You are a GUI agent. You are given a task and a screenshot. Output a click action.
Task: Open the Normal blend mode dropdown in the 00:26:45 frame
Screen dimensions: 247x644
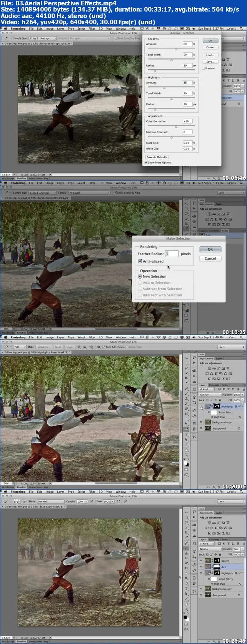(x=211, y=549)
